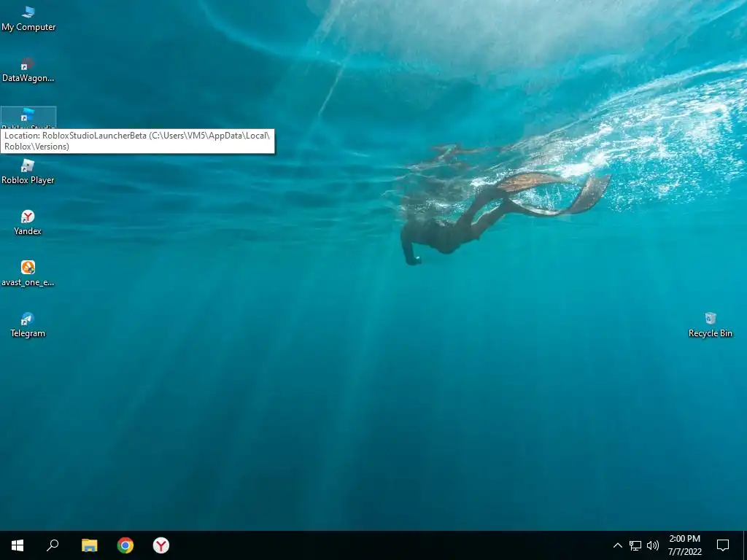Launch Google Chrome from the taskbar
The width and height of the screenshot is (747, 560).
pyautogui.click(x=125, y=545)
